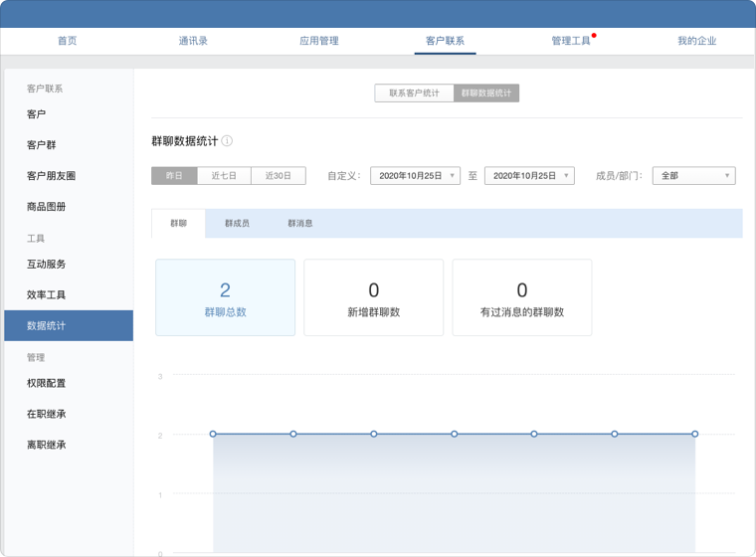Open the 应用管理 navigation tab
Screen dimensions: 756x557
pyautogui.click(x=318, y=41)
